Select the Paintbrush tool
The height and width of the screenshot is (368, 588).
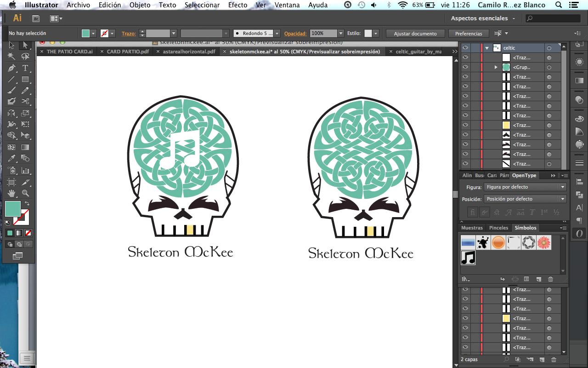coord(11,91)
